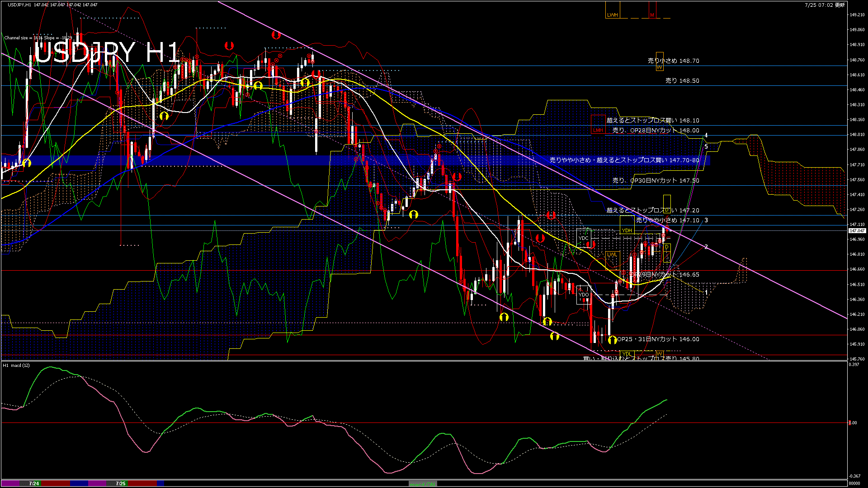Viewport: 868px width, 488px height.
Task: Select the YDH box label
Action: pyautogui.click(x=627, y=230)
